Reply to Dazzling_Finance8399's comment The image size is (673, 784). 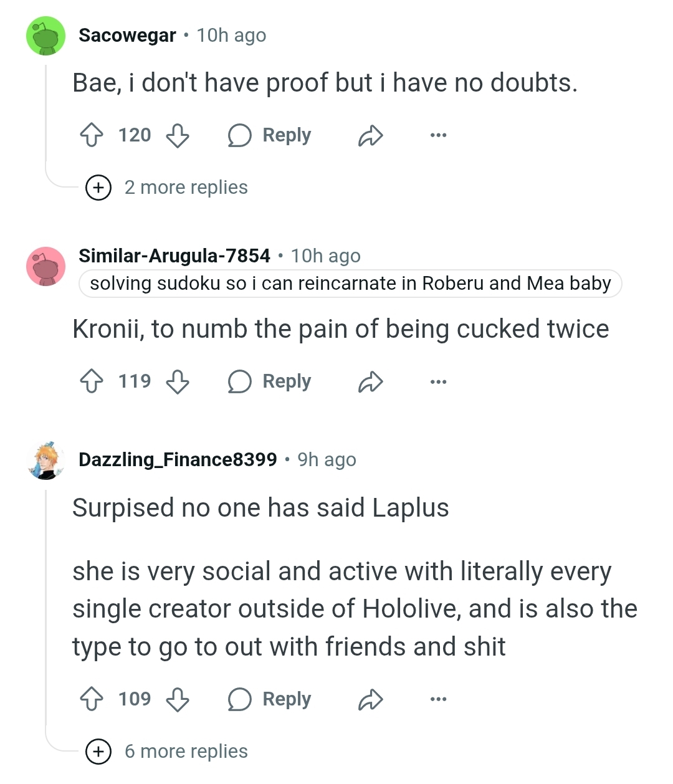click(270, 699)
